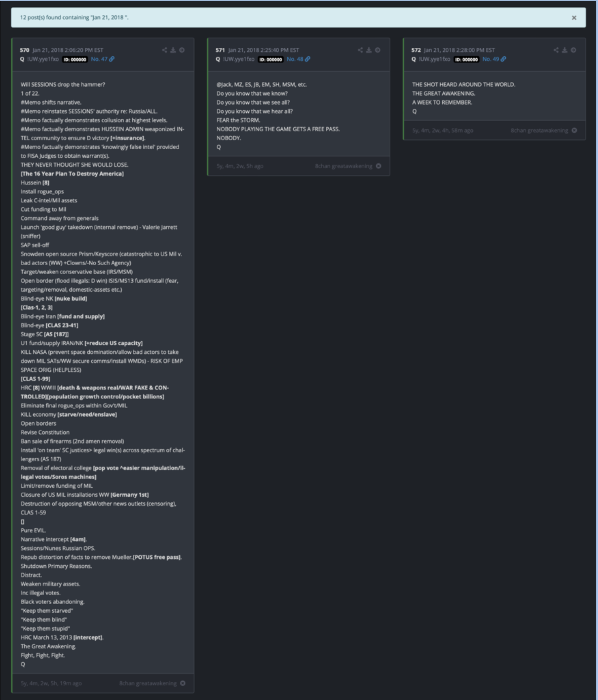Click the line 'Will SESSIONS drop the hammer?'
Viewport: 598px width, 700px height.
[x=63, y=84]
